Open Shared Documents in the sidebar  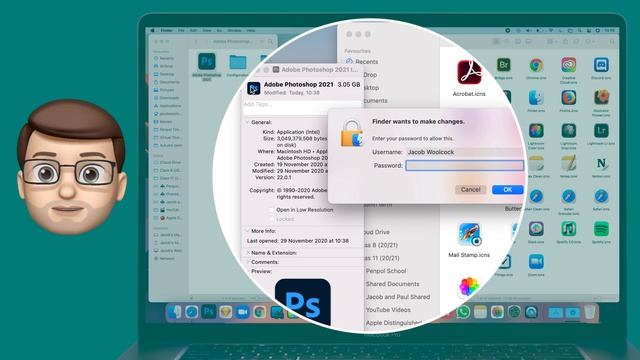click(x=392, y=284)
